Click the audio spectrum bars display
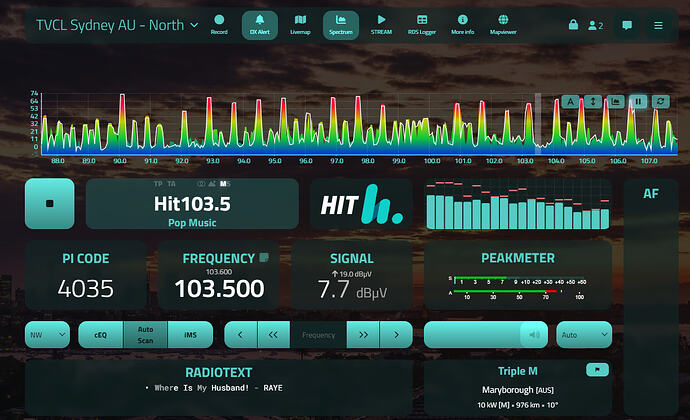 point(518,204)
